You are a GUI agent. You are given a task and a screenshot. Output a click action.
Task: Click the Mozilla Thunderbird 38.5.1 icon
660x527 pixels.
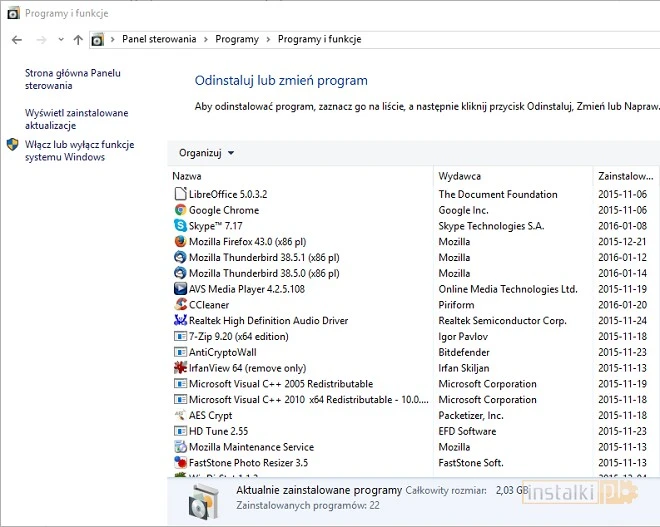click(x=180, y=258)
